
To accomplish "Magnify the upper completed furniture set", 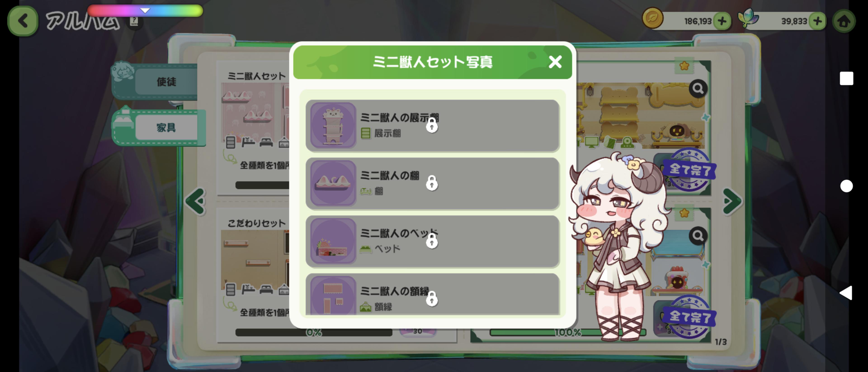I will click(x=698, y=89).
